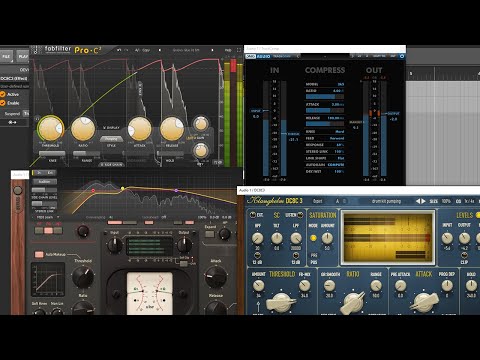Click the output level handle in TrackComp
This screenshot has width=480, height=360.
click(393, 114)
